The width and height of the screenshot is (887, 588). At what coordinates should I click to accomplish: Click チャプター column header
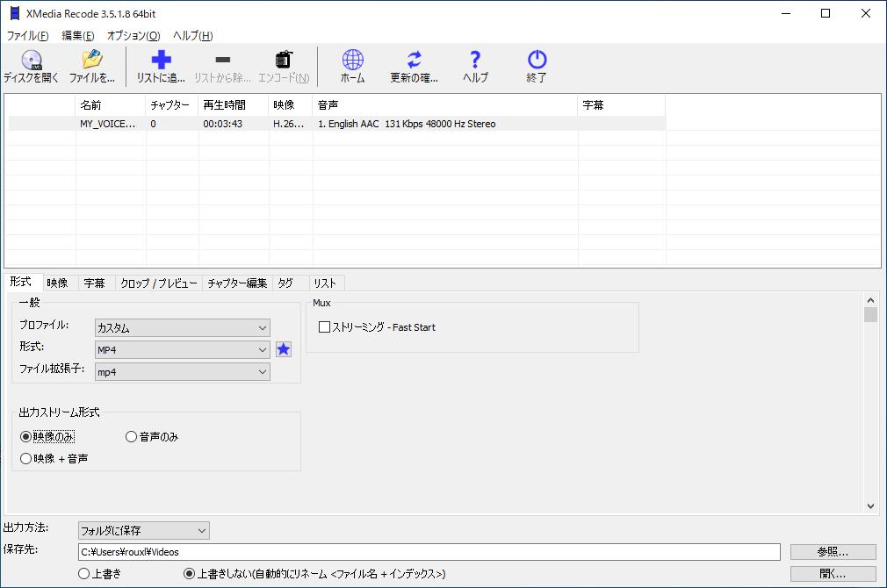tap(172, 105)
